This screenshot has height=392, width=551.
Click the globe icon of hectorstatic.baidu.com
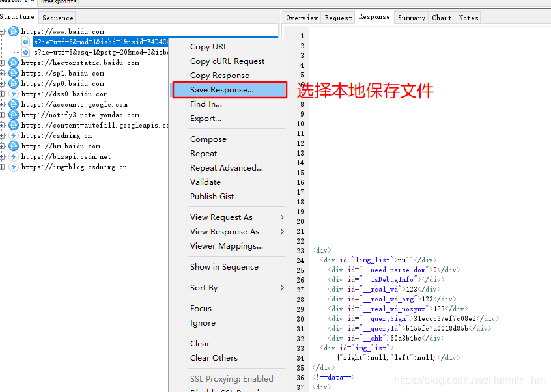pyautogui.click(x=14, y=63)
